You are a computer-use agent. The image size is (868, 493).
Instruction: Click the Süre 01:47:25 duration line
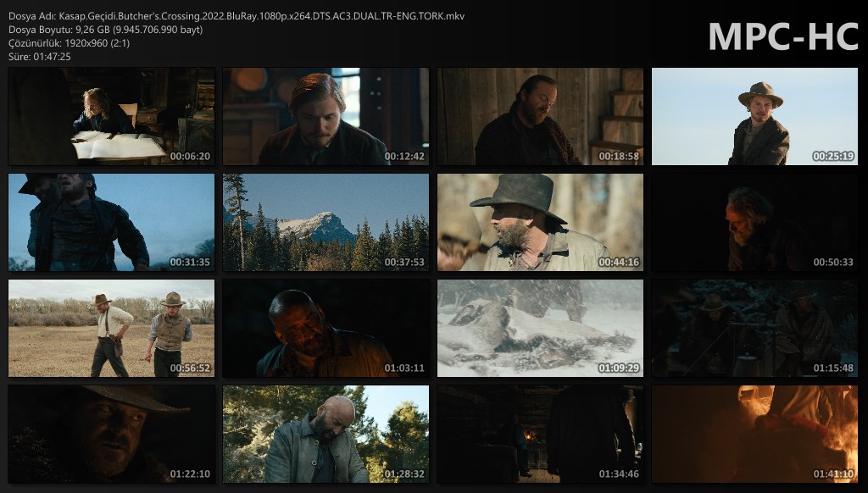tap(40, 57)
